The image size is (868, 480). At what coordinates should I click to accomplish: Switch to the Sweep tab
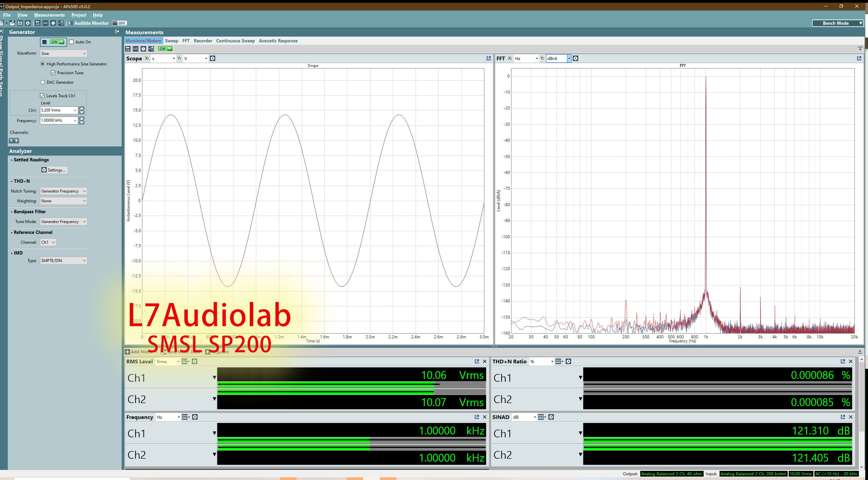coord(171,41)
